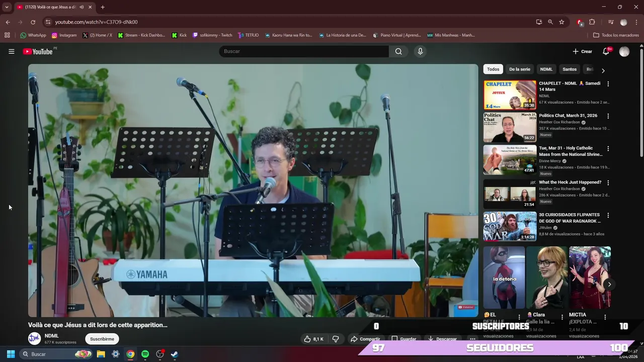The width and height of the screenshot is (644, 362).
Task: Select the De la serie chip
Action: point(520,69)
